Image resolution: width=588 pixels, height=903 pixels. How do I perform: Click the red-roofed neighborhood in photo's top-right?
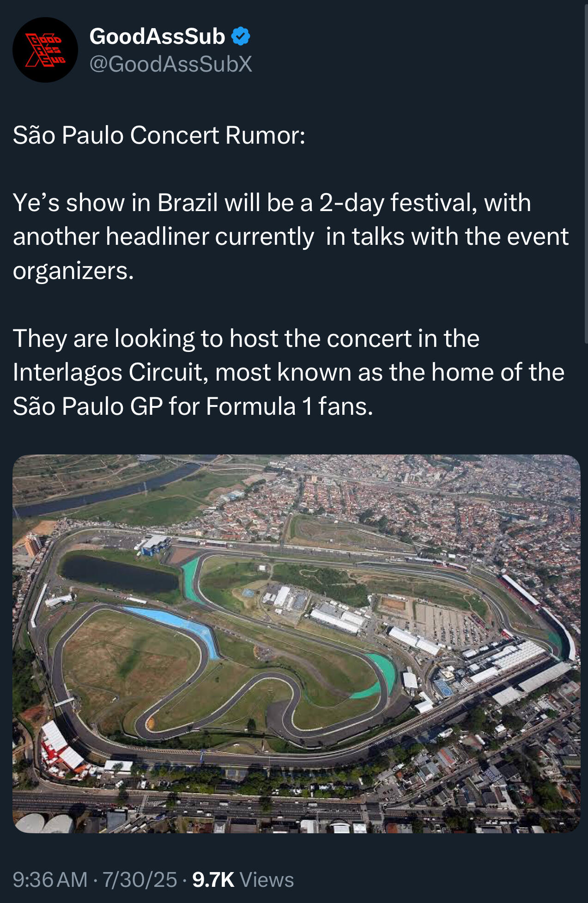click(x=485, y=499)
